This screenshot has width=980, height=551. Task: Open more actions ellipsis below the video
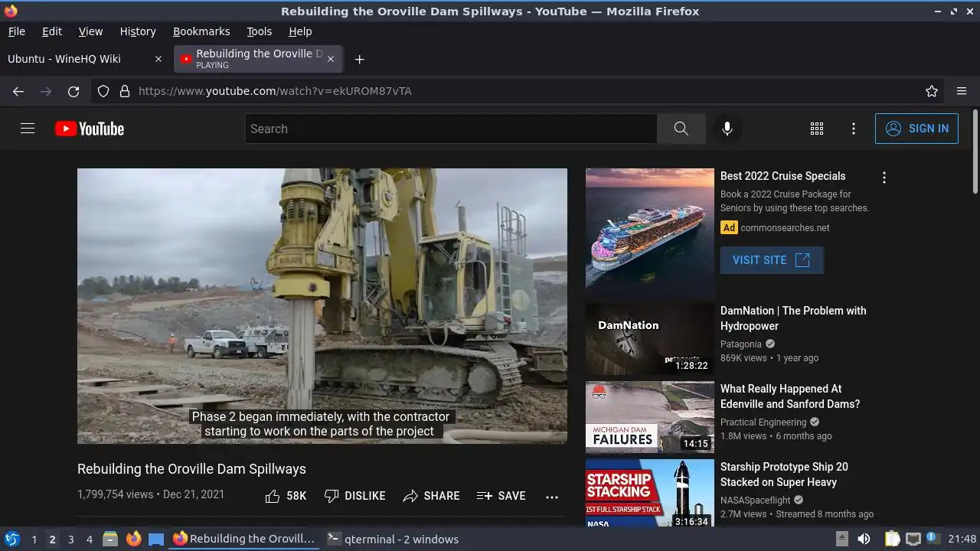(x=552, y=497)
